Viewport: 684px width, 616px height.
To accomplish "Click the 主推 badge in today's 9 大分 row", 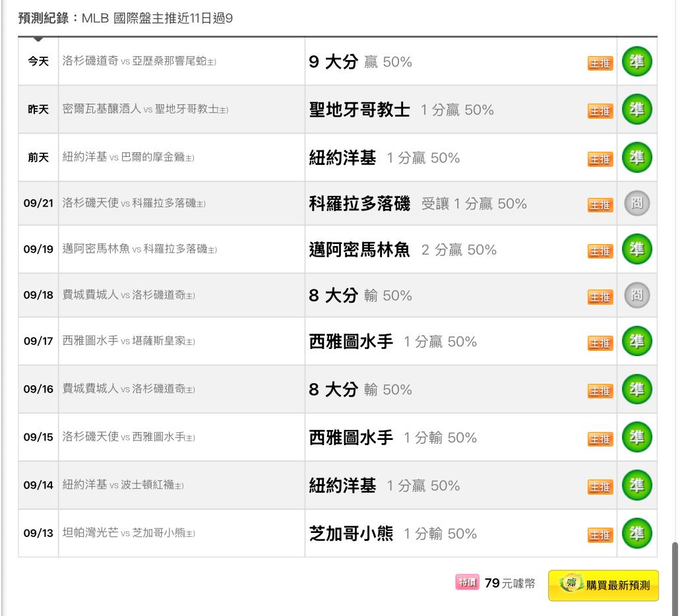I will pyautogui.click(x=600, y=63).
